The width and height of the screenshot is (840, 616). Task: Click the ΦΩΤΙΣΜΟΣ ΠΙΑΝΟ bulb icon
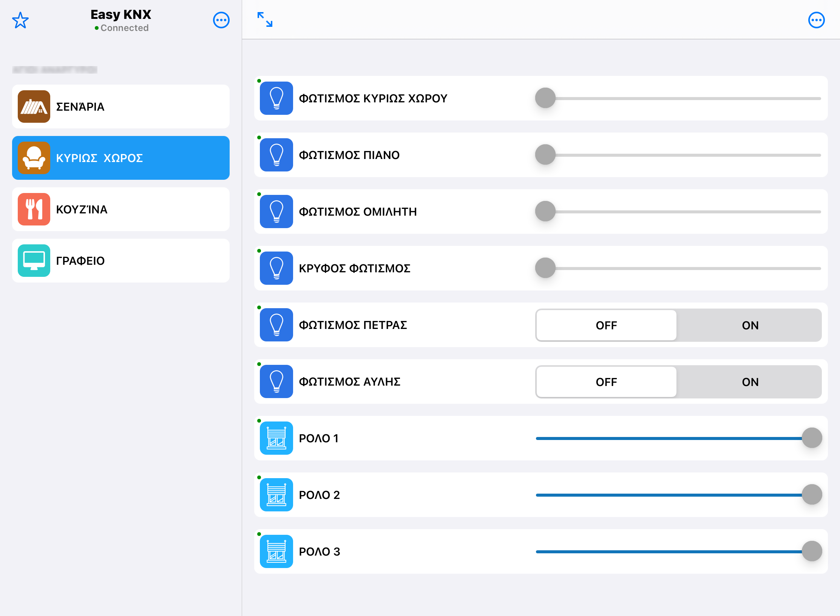[x=276, y=155]
